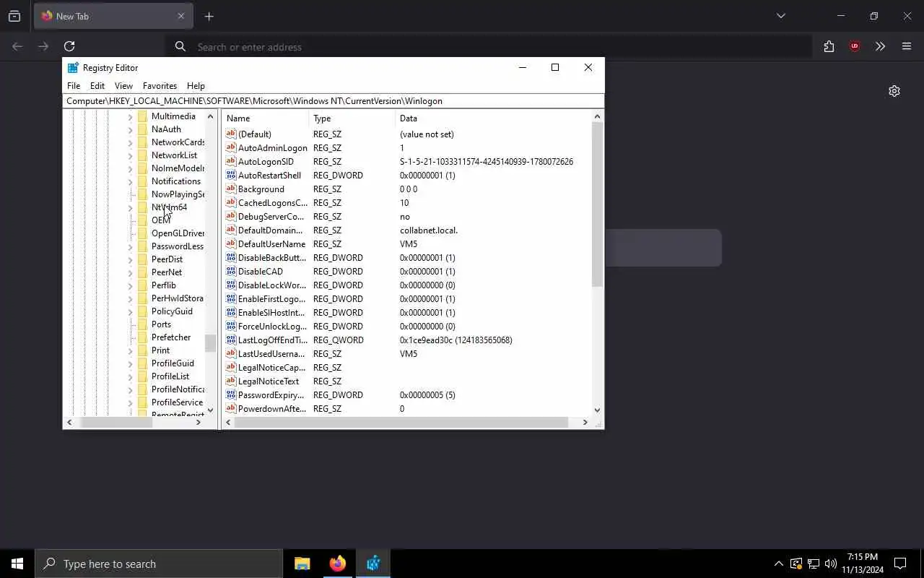Open Firefox list all tabs arrow
Viewport: 924px width, 578px height.
point(780,16)
